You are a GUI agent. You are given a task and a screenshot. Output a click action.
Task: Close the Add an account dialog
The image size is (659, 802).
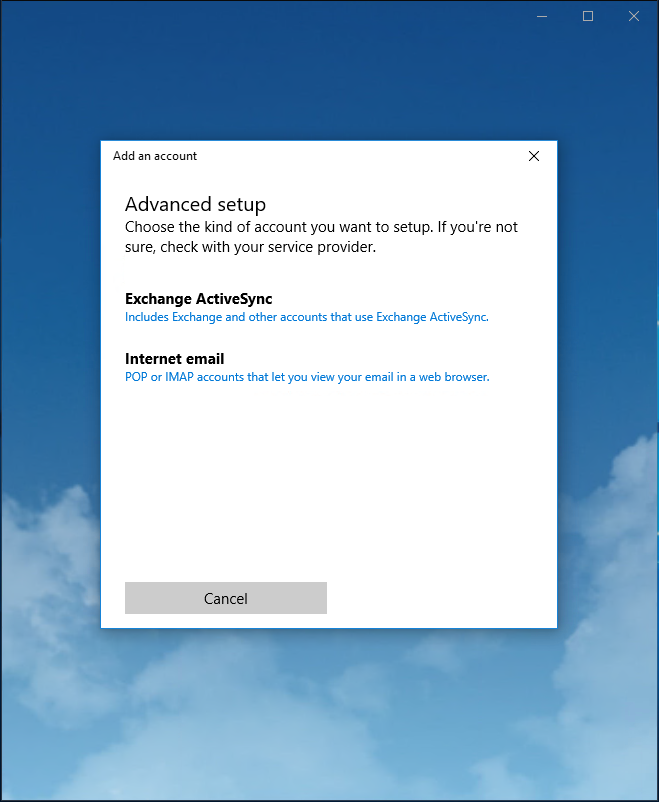534,156
